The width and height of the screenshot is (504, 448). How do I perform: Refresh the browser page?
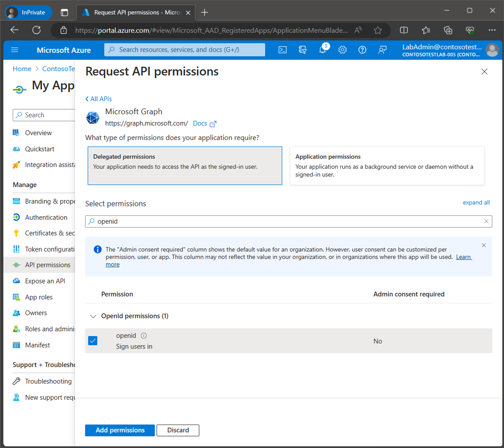[36, 30]
